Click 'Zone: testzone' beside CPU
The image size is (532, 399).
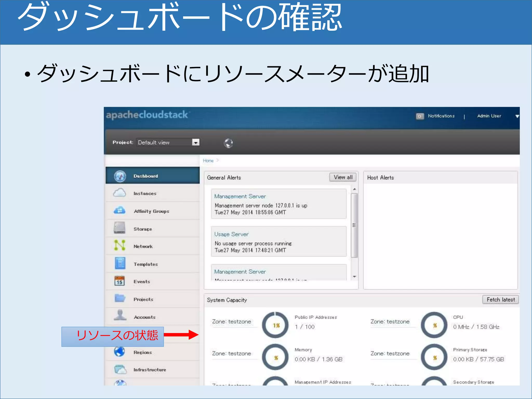pyautogui.click(x=390, y=322)
